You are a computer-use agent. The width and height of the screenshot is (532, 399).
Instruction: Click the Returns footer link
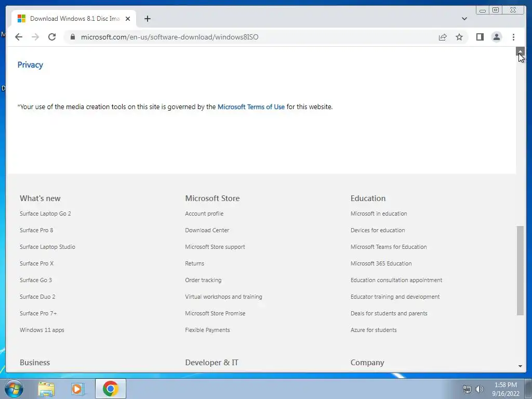click(195, 263)
